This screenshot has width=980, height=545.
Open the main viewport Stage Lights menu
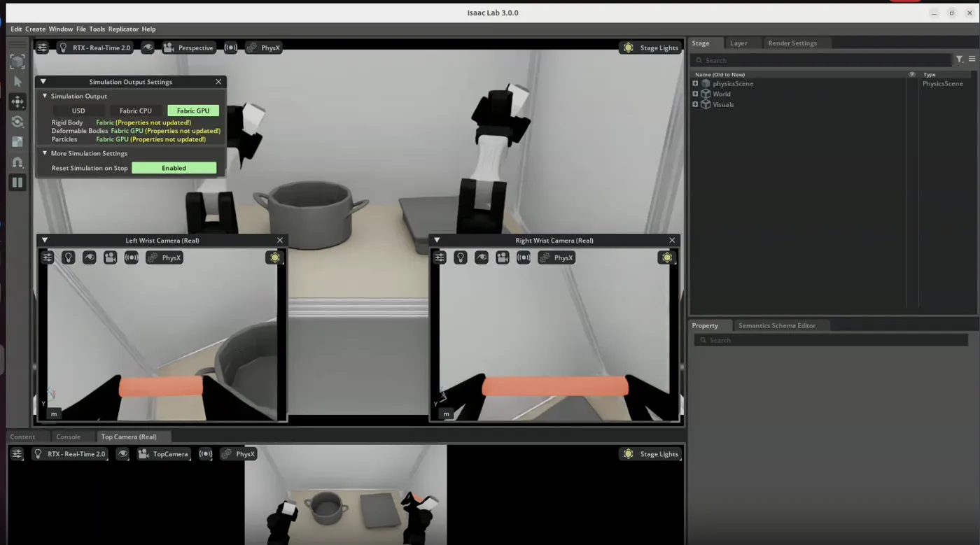650,48
